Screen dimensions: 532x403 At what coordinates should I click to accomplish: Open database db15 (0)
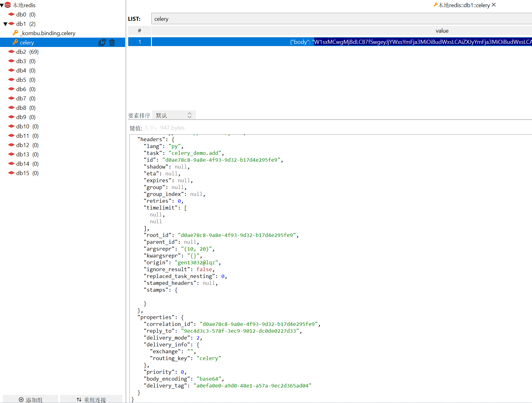[x=27, y=173]
